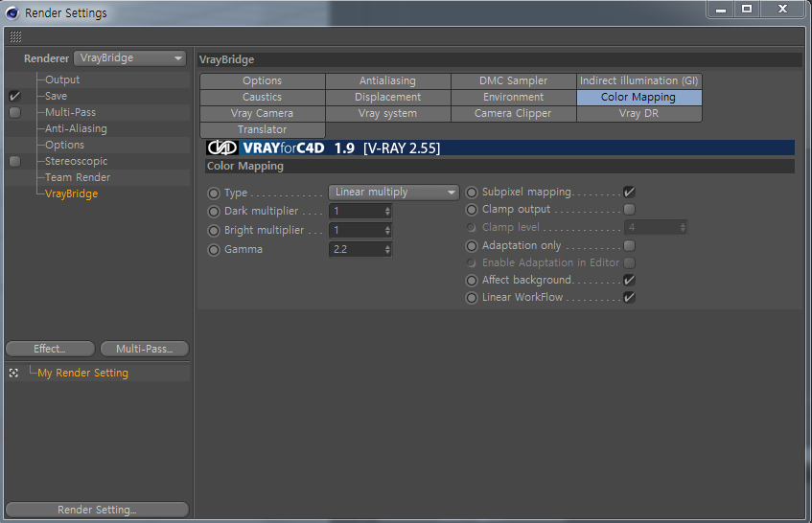
Task: Click the dotted grip icon below title bar
Action: tap(15, 36)
